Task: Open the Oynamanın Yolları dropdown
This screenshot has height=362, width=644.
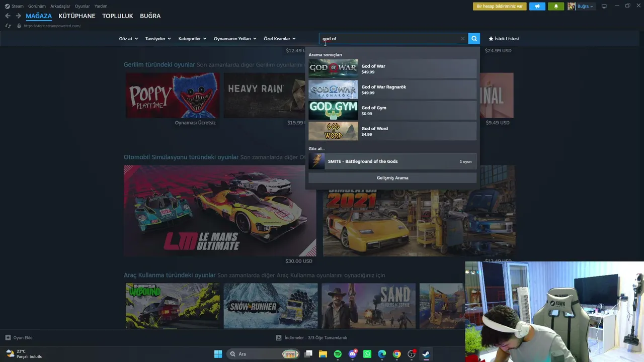Action: [x=235, y=39]
